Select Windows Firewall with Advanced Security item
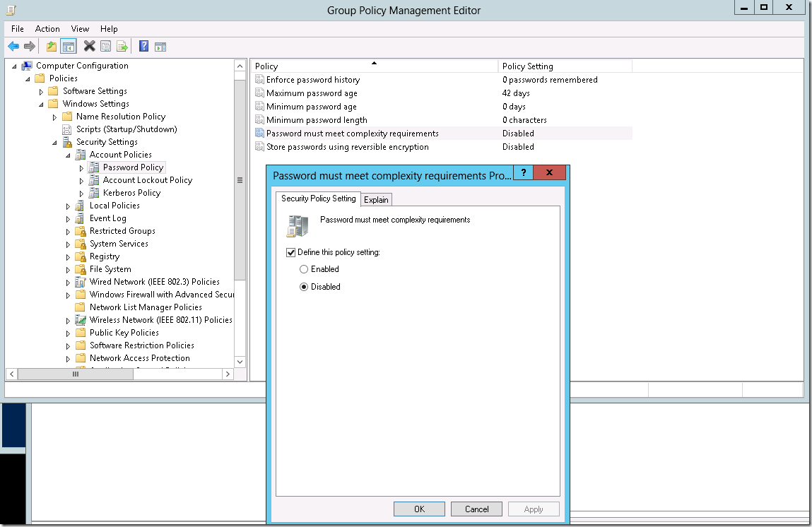Viewport: 812px width, 527px height. [x=162, y=295]
